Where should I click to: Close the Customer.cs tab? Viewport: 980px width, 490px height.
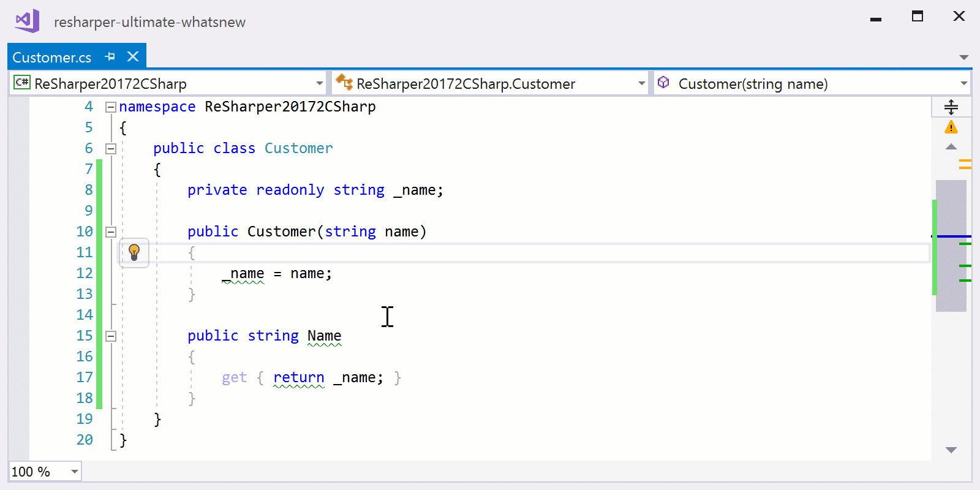[x=133, y=57]
